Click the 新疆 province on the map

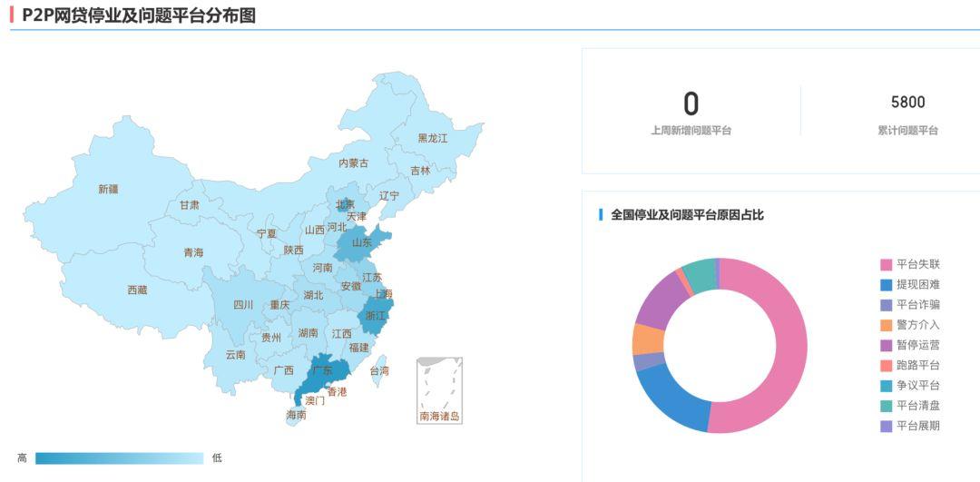click(x=108, y=188)
